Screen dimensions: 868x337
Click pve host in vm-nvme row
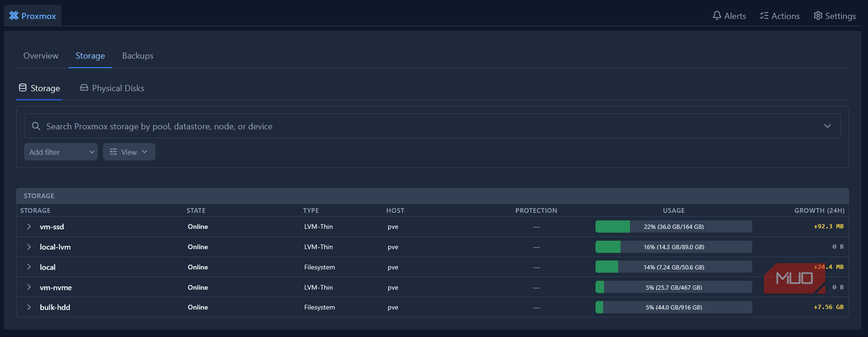click(x=393, y=287)
